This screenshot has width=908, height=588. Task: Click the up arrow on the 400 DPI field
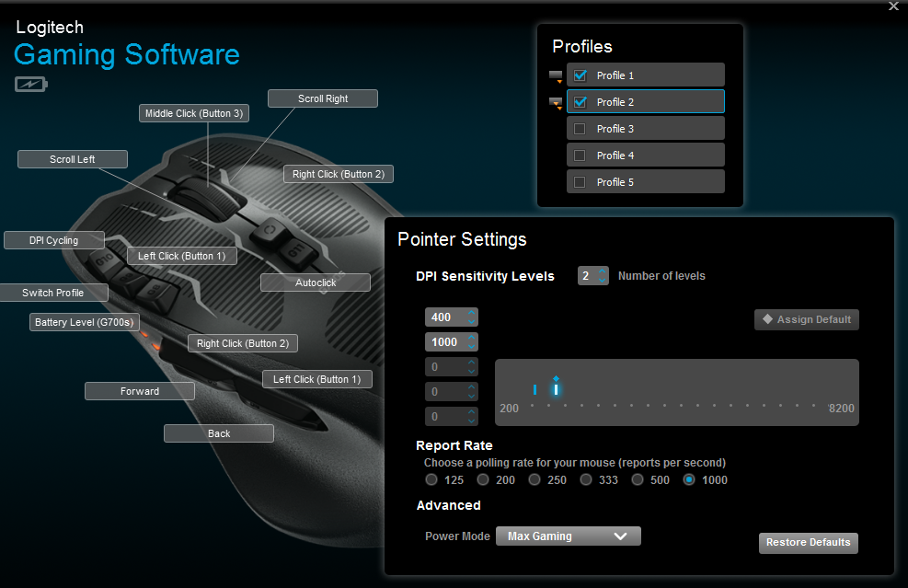[x=470, y=312]
